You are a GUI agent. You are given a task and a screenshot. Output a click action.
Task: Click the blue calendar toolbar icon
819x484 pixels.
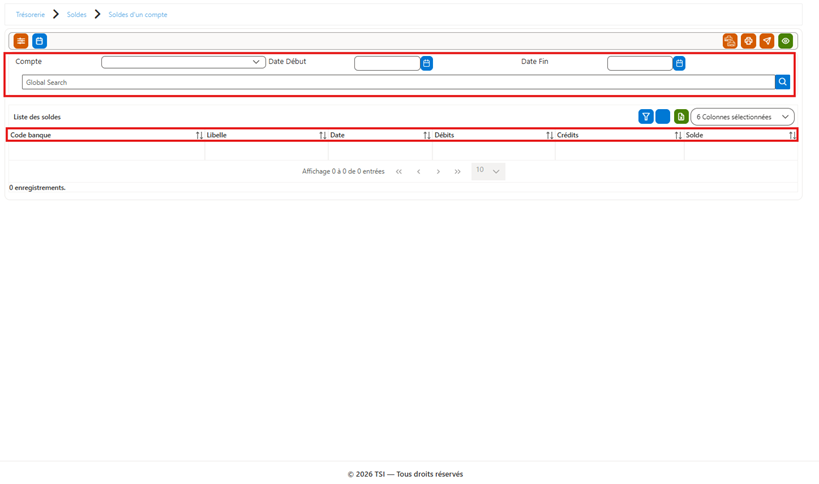(x=40, y=41)
